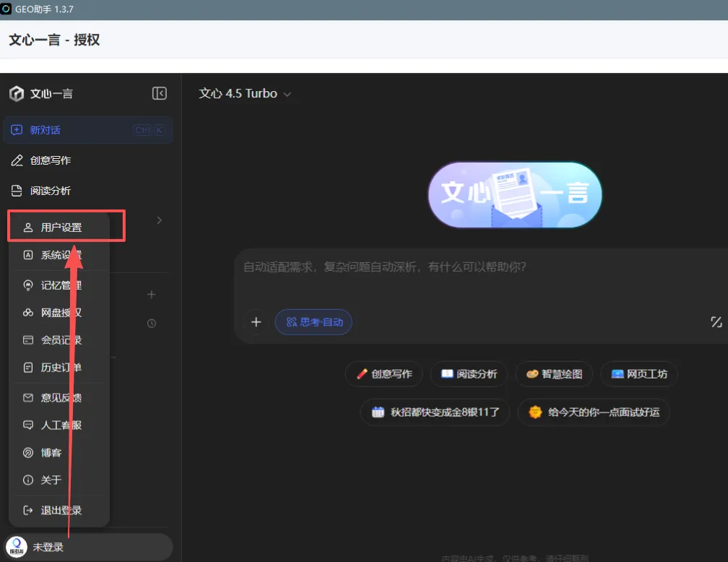The width and height of the screenshot is (728, 562).
Task: Start a 新对话 new chat
Action: [x=88, y=130]
